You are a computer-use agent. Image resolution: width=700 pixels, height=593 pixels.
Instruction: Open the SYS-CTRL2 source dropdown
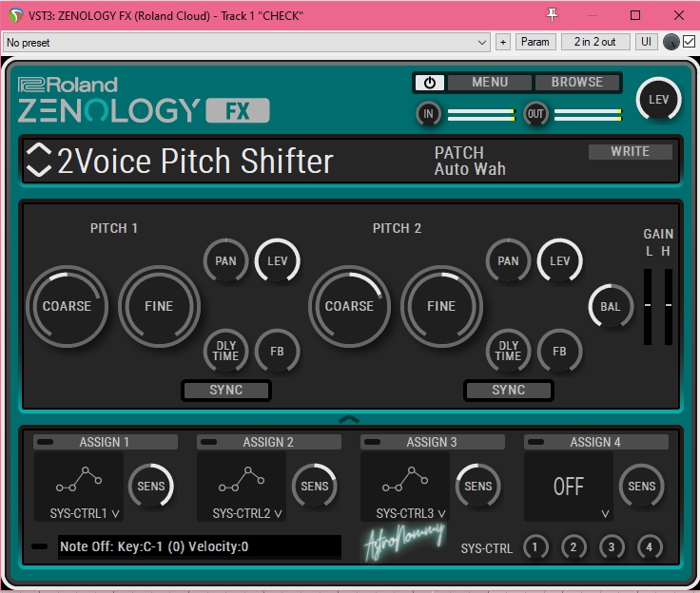coord(242,487)
